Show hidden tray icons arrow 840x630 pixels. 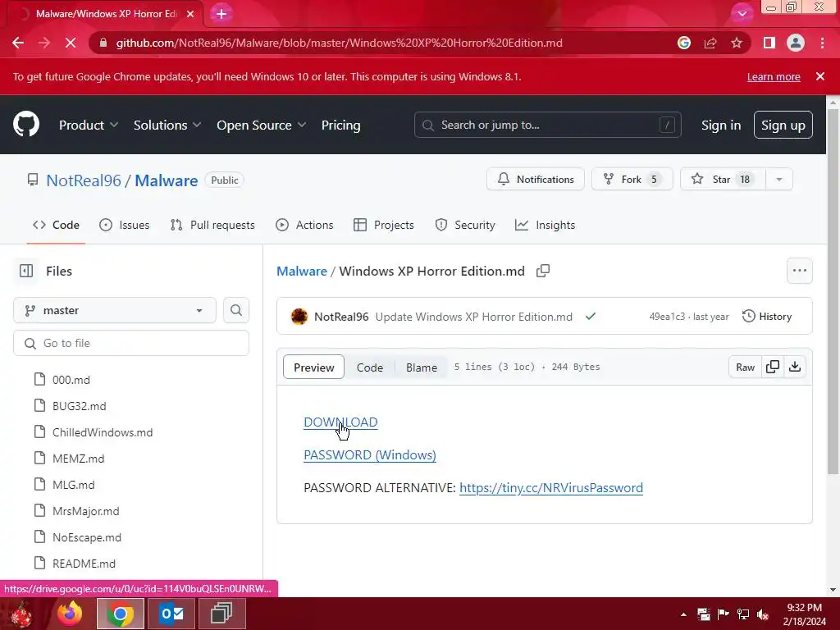click(x=683, y=614)
